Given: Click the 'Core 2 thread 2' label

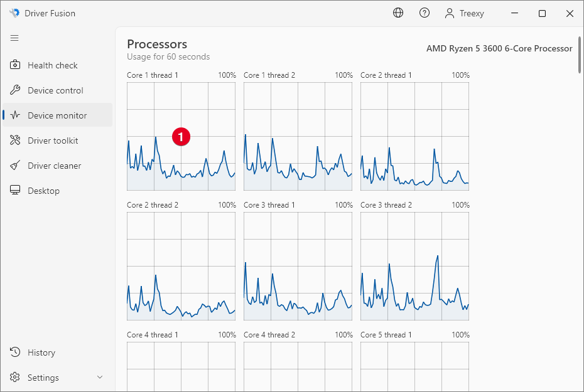Looking at the screenshot, I should (153, 205).
